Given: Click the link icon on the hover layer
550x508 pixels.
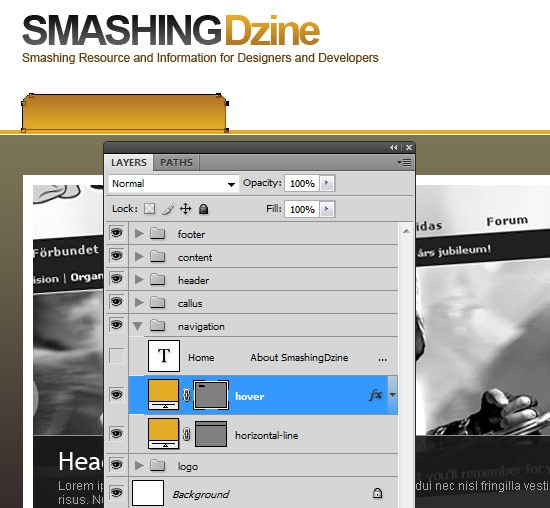Looking at the screenshot, I should point(187,395).
